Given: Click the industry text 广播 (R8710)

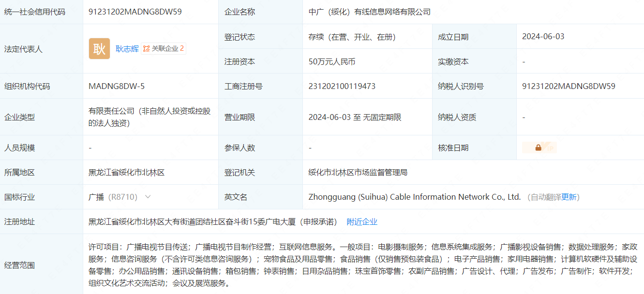Looking at the screenshot, I should click(x=113, y=197).
